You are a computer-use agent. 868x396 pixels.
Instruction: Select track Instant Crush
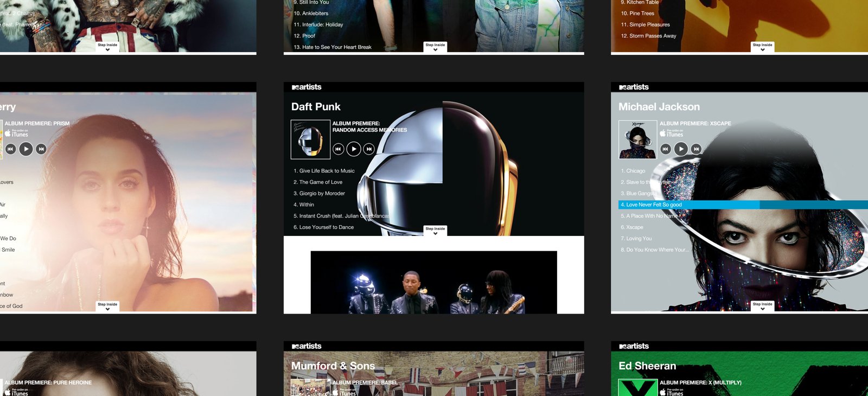click(x=341, y=216)
